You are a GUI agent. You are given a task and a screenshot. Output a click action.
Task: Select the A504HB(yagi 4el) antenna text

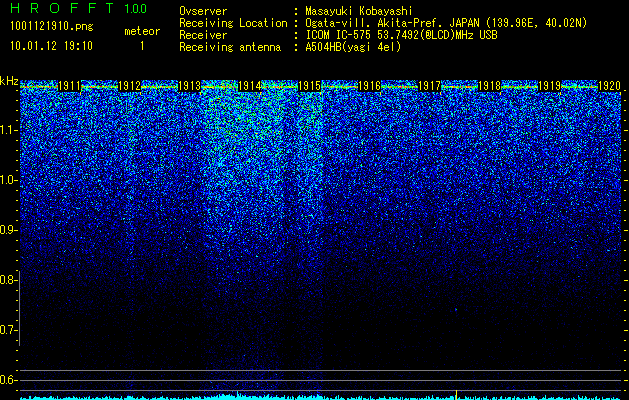click(x=353, y=47)
